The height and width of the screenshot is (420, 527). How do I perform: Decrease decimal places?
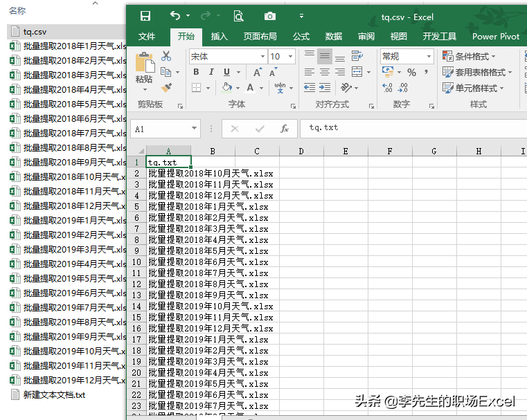tap(402, 88)
